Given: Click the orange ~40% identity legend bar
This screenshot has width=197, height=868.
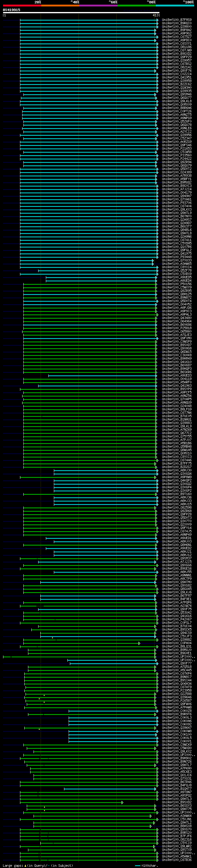Looking at the screenshot, I should coord(60,6).
